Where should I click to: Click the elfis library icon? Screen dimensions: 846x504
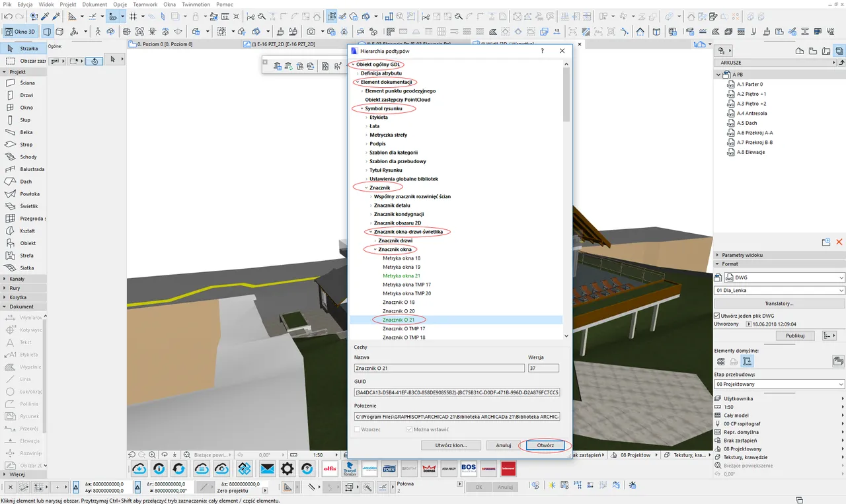click(330, 468)
